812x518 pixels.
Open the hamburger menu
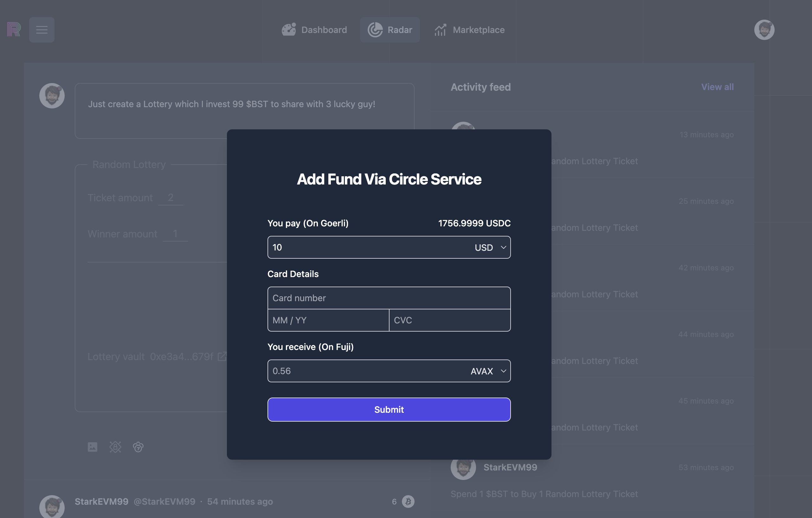[x=42, y=30]
